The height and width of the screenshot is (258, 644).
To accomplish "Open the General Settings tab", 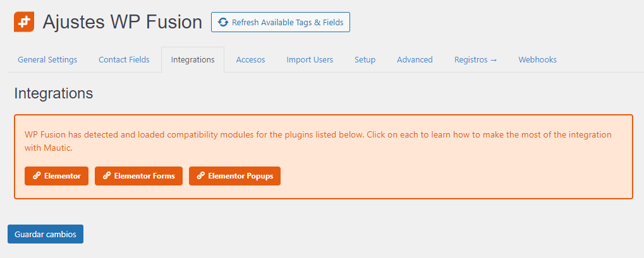I will pos(47,60).
